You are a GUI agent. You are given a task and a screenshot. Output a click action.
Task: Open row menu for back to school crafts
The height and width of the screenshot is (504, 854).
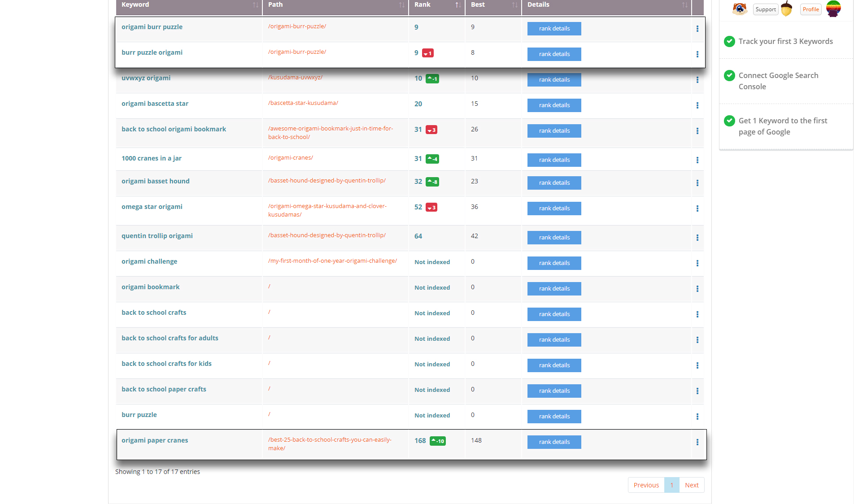tap(697, 314)
